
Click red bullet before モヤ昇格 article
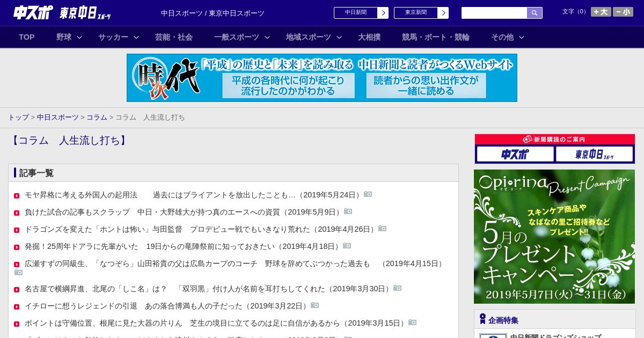17,196
